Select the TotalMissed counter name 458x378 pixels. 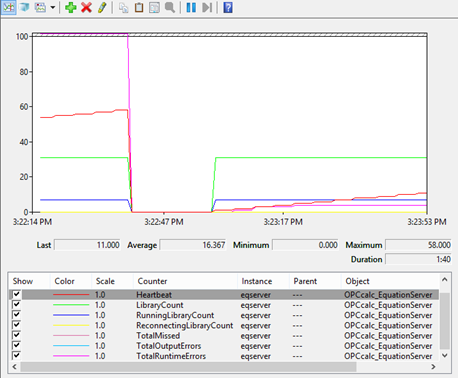pos(158,336)
